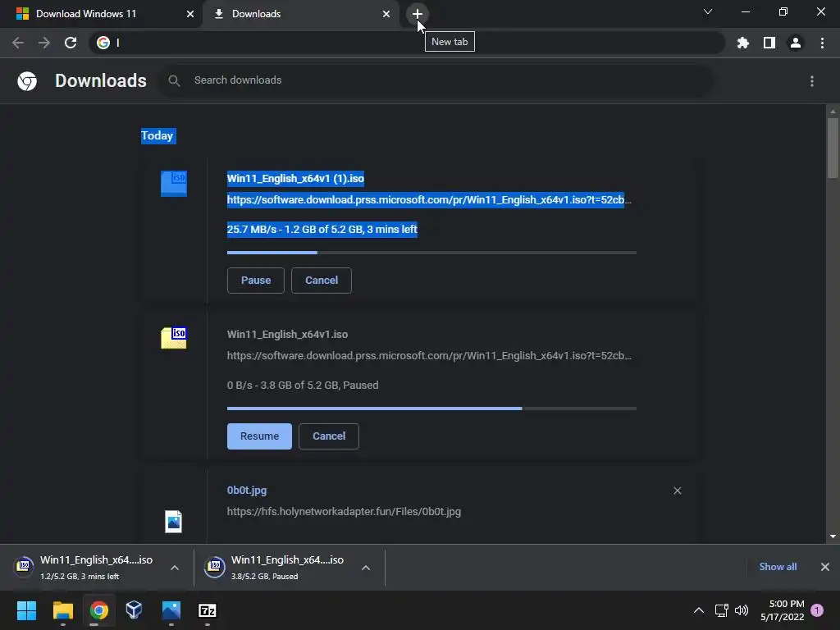The width and height of the screenshot is (840, 630).
Task: Click the Win11_English_x64v1.iso filename text
Action: [x=287, y=335]
